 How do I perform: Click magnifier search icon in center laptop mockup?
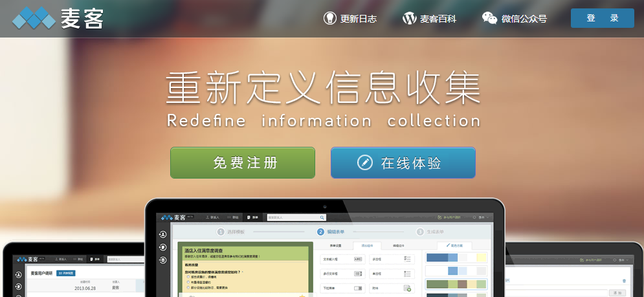click(x=322, y=217)
